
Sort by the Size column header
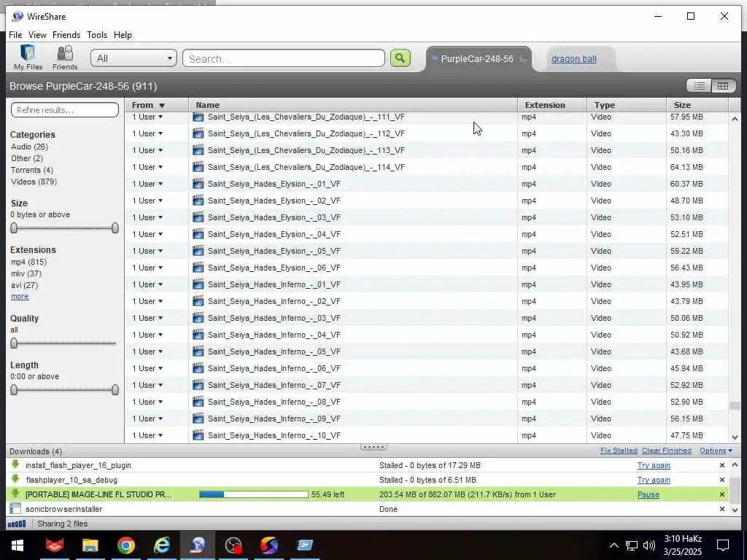click(697, 105)
